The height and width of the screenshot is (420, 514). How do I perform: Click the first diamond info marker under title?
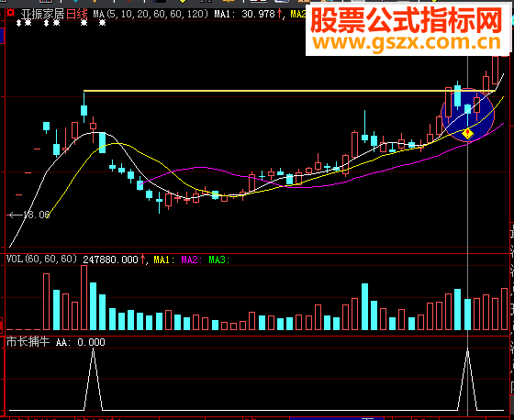pos(19,23)
